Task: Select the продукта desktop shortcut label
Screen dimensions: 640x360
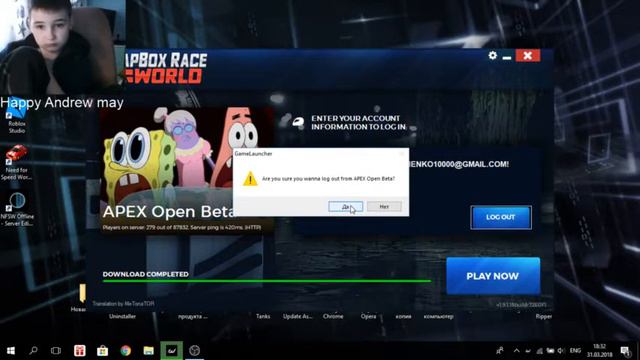Action: [x=193, y=316]
